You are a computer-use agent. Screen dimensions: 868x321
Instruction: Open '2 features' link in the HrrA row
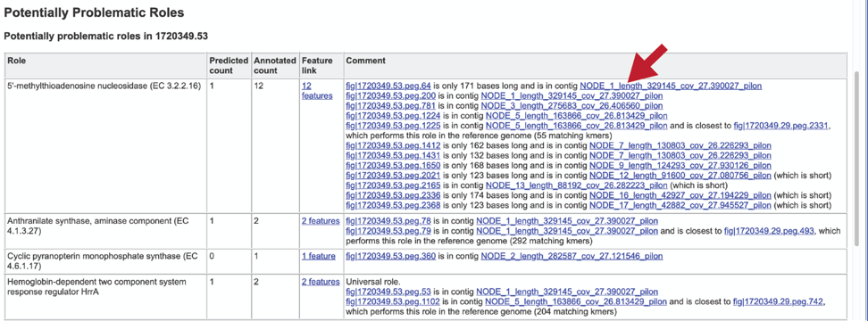tap(321, 282)
